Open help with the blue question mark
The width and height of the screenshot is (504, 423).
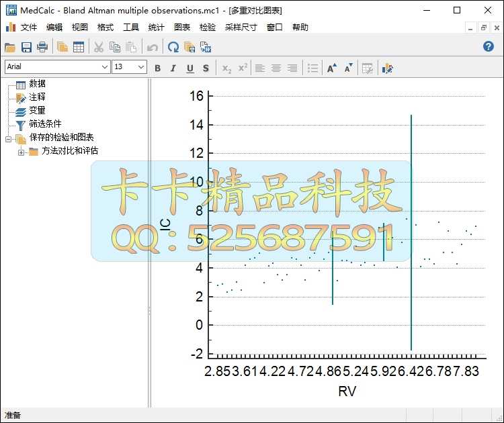[489, 46]
